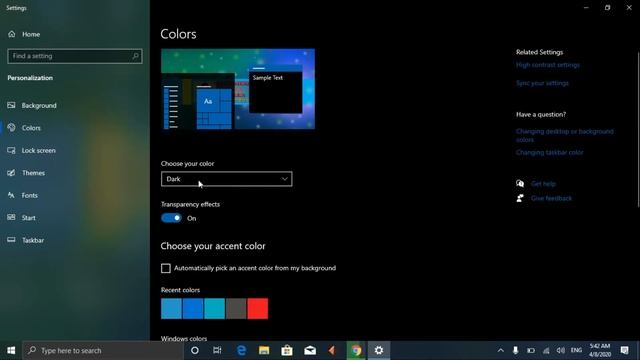Pick the gray recent color swatch
Image resolution: width=640 pixels, height=360 pixels.
tap(236, 309)
